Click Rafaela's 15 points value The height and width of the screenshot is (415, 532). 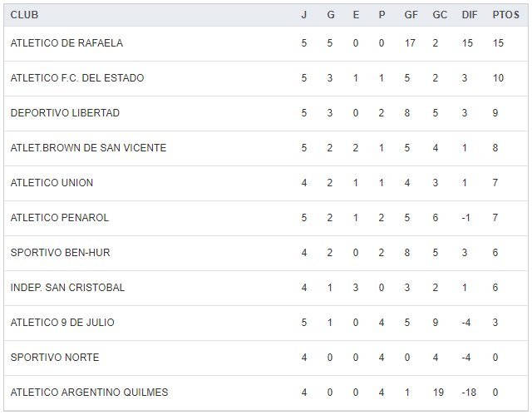(498, 43)
